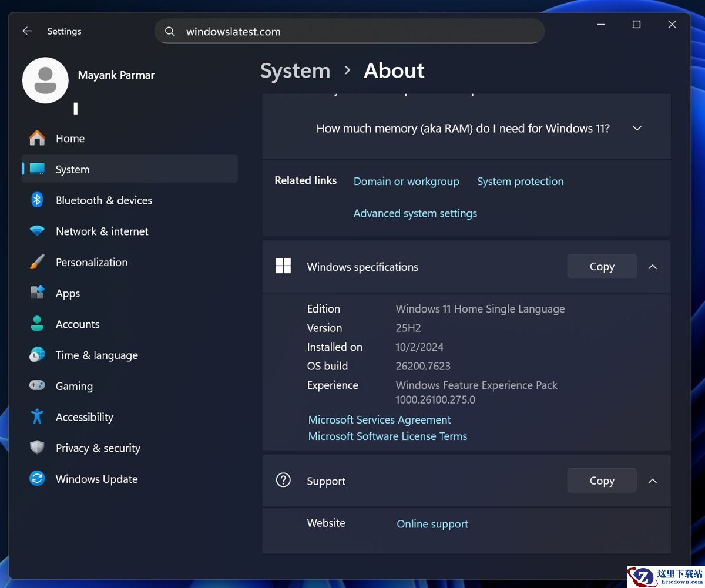Open the Accounts settings page
Screen dimensions: 705x588
(x=78, y=324)
